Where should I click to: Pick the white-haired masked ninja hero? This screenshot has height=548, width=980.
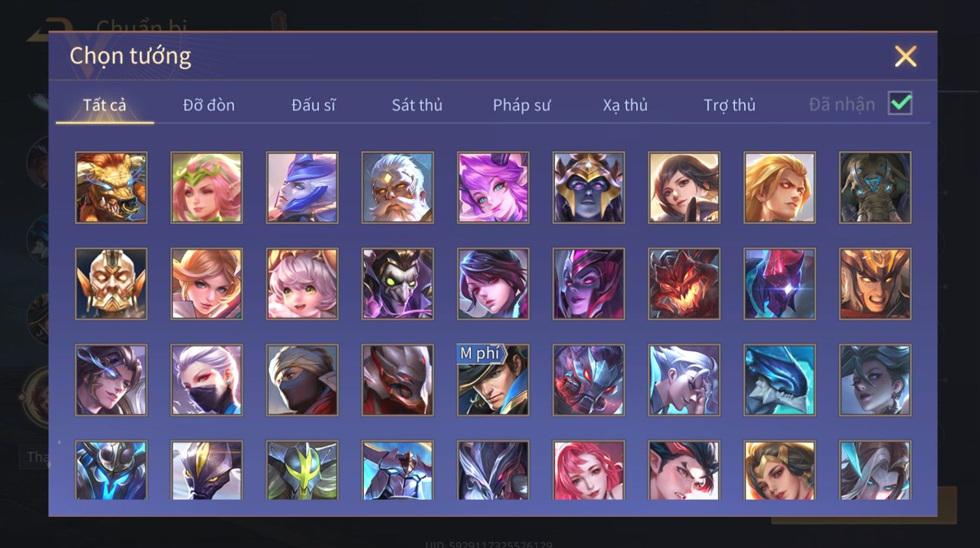pos(206,380)
